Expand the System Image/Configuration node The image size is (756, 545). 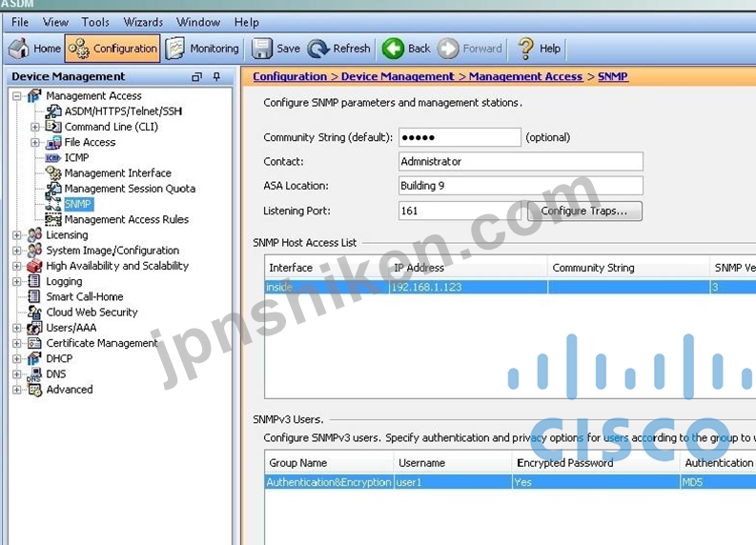(x=17, y=251)
